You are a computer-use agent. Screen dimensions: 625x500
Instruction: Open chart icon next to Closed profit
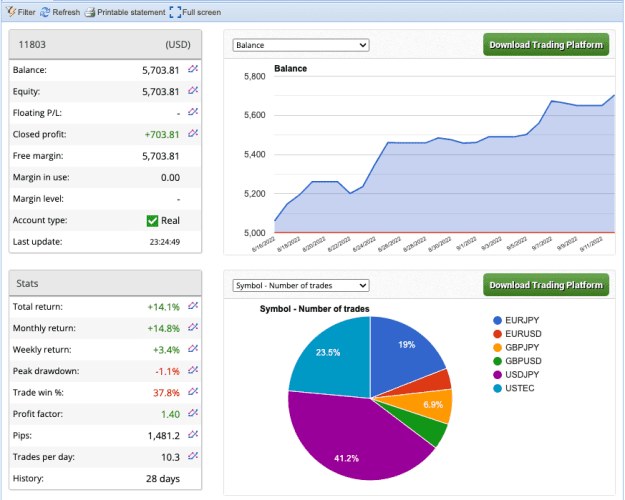pos(193,134)
